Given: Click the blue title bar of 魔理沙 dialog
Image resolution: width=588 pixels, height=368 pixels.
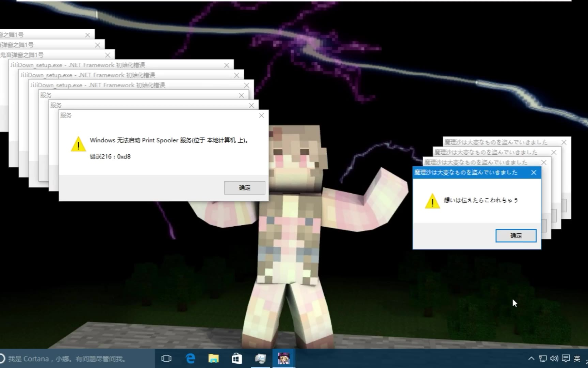Looking at the screenshot, I should click(470, 173).
